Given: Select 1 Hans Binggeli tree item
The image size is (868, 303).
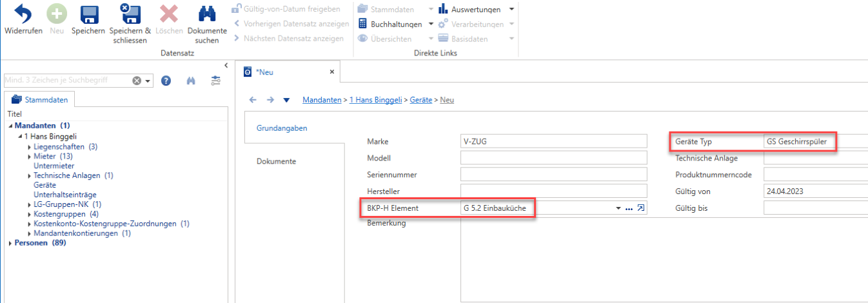Looking at the screenshot, I should (x=50, y=137).
